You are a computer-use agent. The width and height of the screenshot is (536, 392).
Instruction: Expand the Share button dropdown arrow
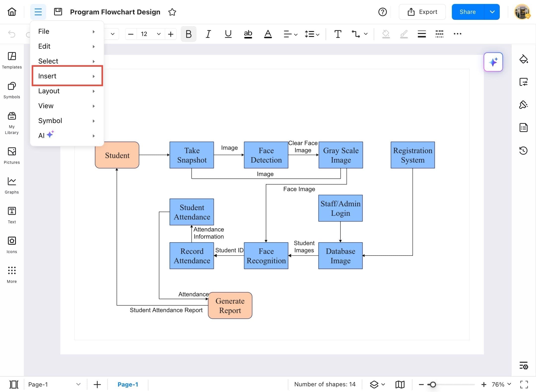click(492, 12)
